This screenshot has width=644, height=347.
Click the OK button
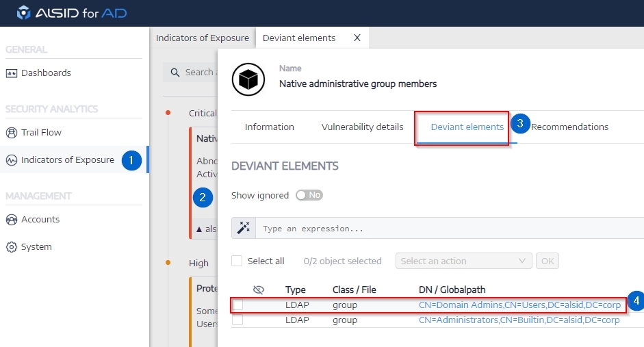point(547,261)
